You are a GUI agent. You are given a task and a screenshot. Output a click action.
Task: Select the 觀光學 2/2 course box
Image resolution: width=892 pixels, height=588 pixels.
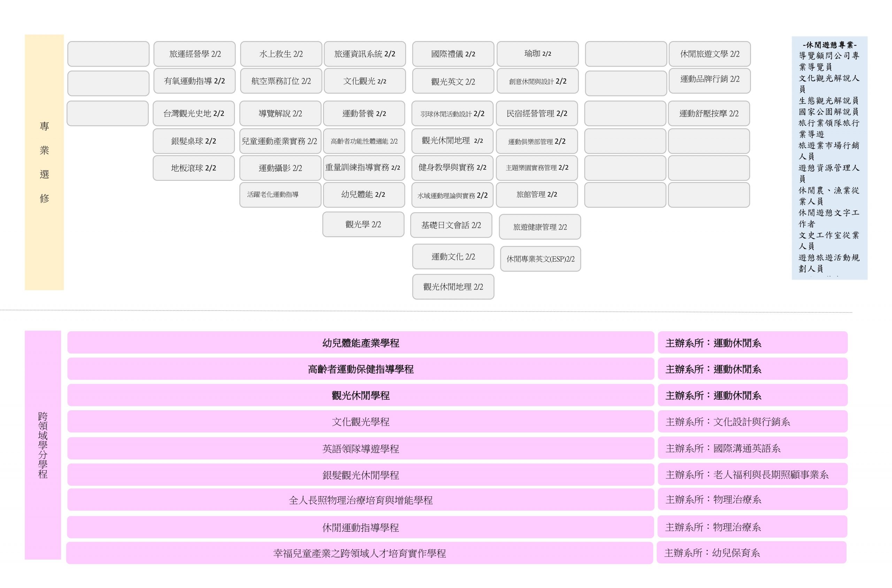(363, 224)
